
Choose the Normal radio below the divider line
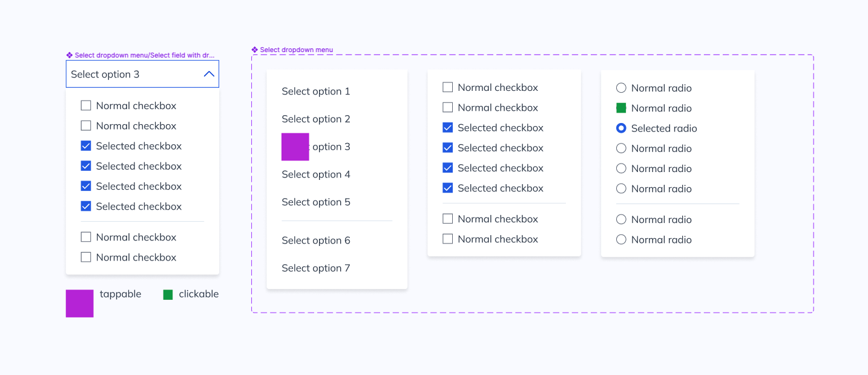tap(621, 219)
